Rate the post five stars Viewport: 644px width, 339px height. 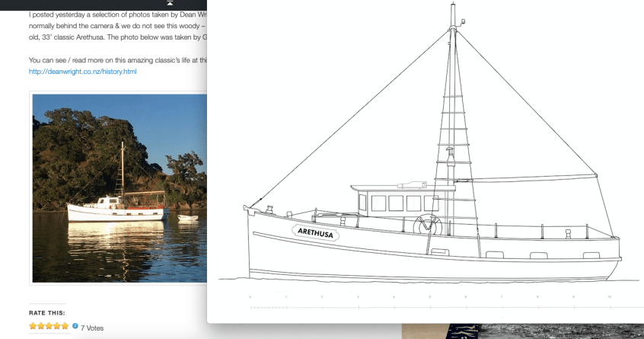click(x=65, y=326)
